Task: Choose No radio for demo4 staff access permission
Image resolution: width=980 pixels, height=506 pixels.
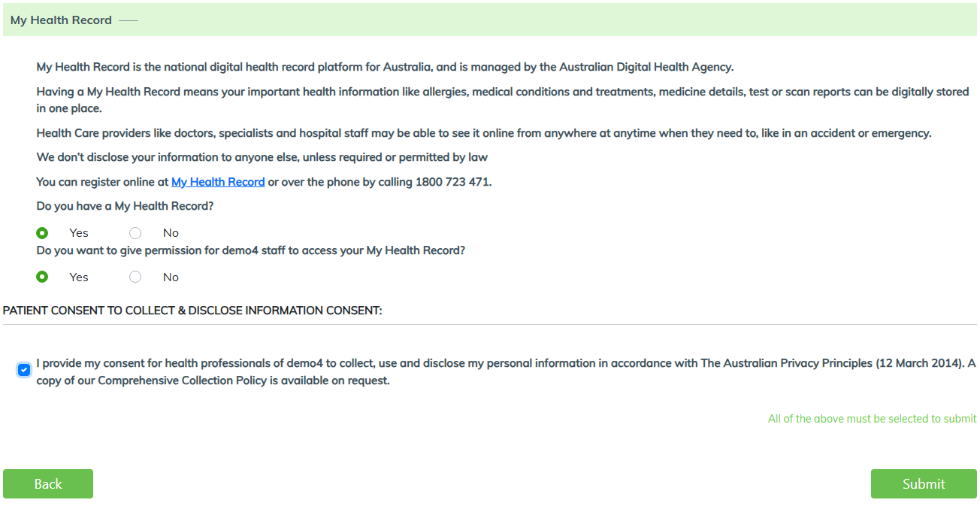Action: (135, 277)
